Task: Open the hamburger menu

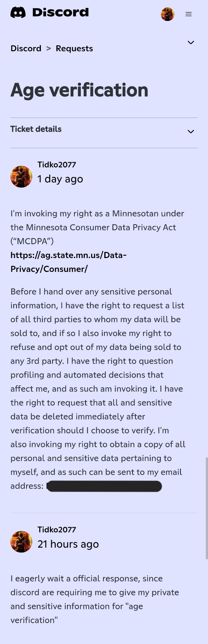Action: click(189, 14)
